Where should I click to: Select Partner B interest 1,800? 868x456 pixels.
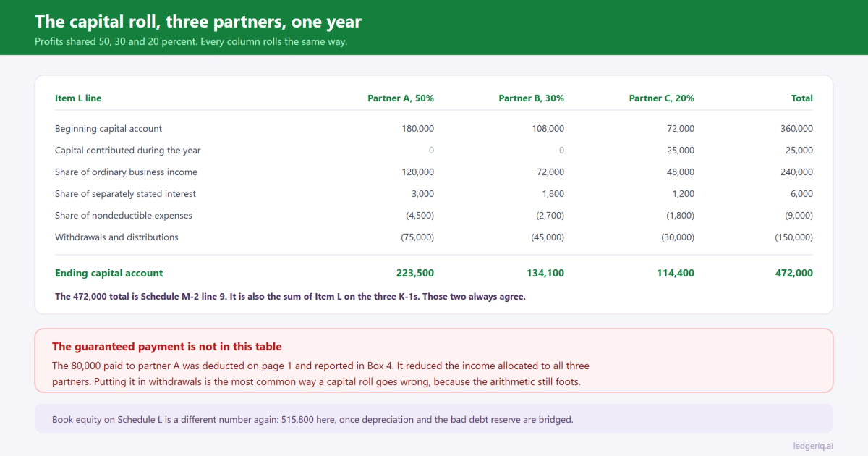[553, 194]
